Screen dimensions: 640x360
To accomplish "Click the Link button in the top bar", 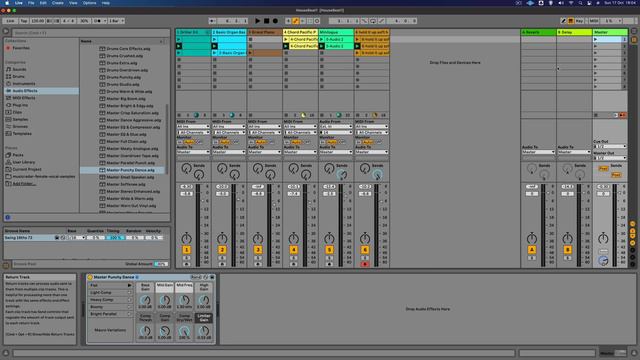I will pos(10,21).
